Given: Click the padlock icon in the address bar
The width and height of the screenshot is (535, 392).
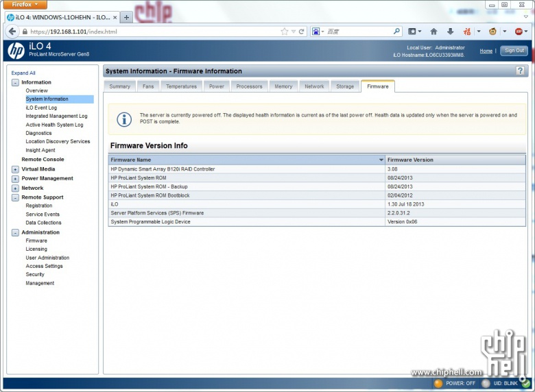Looking at the screenshot, I should [x=25, y=32].
